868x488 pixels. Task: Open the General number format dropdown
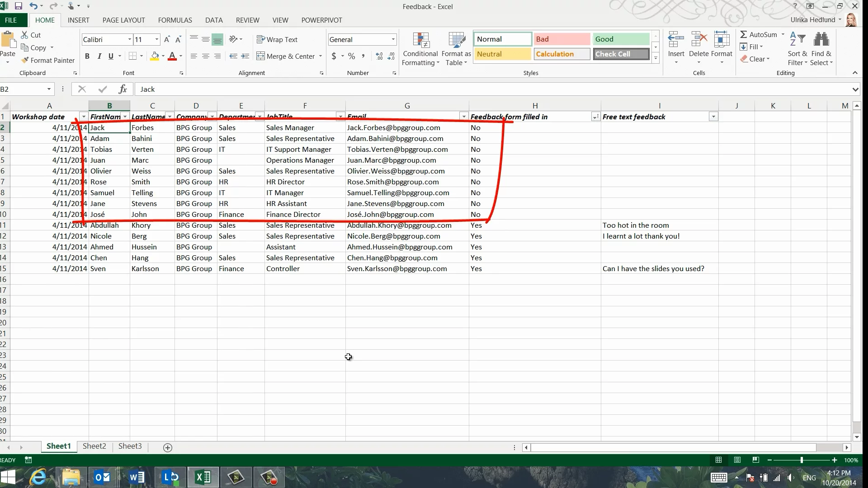point(393,40)
